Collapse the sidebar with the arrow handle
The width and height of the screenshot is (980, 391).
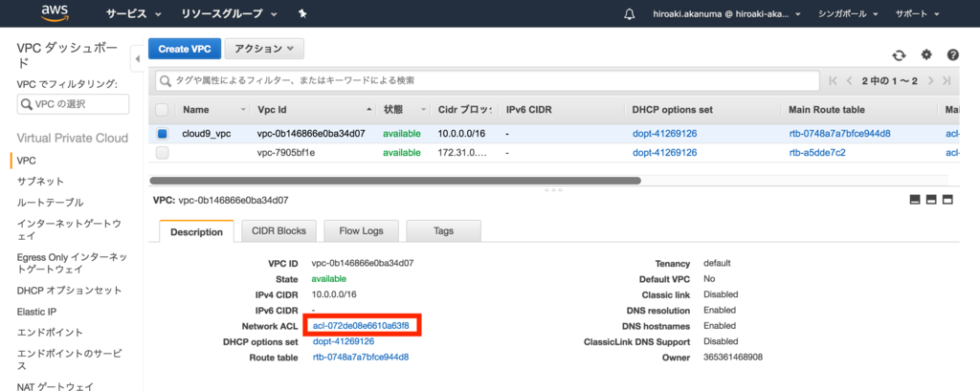[138, 59]
